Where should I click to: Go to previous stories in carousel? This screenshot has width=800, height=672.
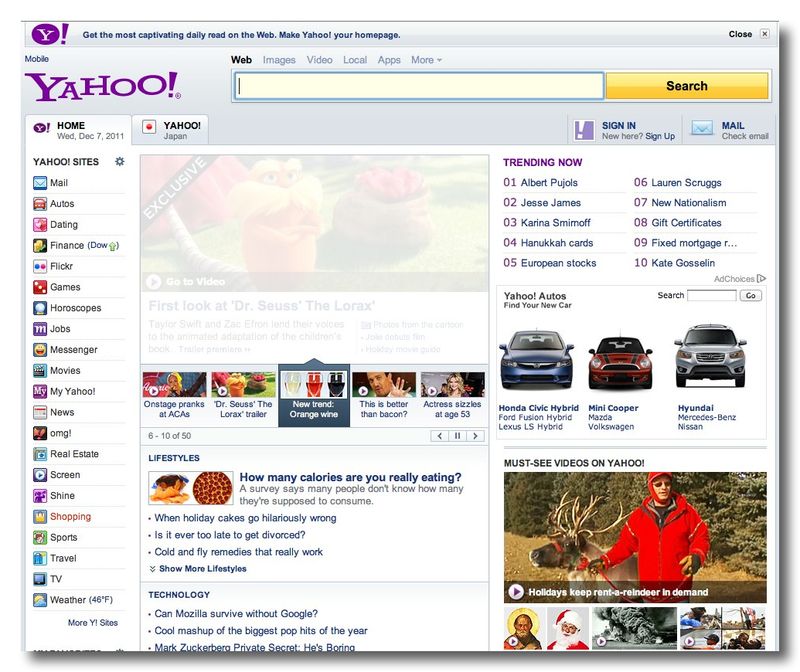tap(439, 436)
